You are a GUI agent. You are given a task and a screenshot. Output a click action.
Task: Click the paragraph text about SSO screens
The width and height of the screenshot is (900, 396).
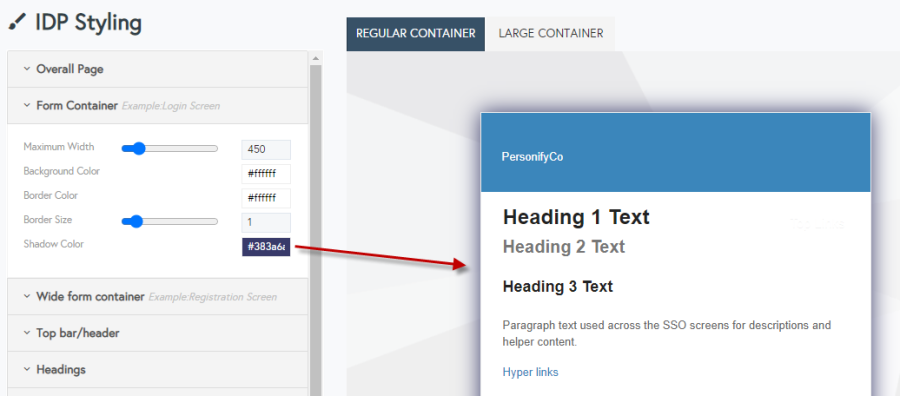pos(666,333)
